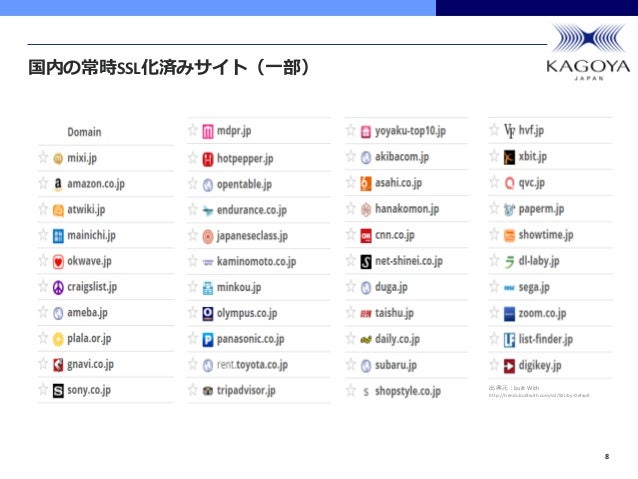Viewport: 638px width, 479px height.
Task: Click the olympus.co.jp favicon
Action: tap(208, 313)
